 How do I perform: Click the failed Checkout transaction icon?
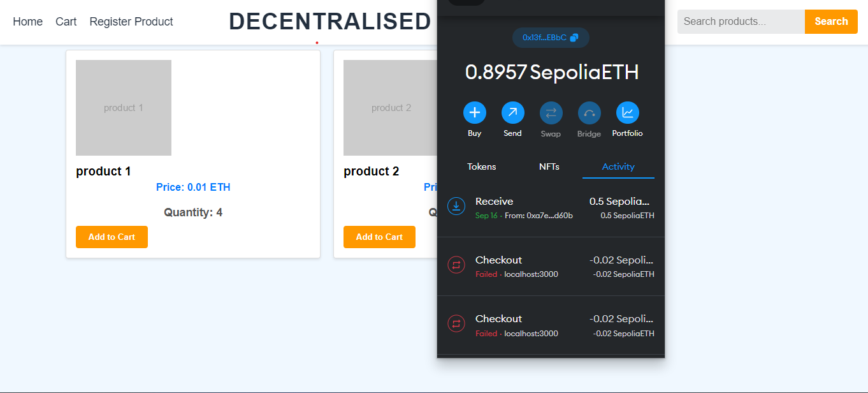click(456, 265)
